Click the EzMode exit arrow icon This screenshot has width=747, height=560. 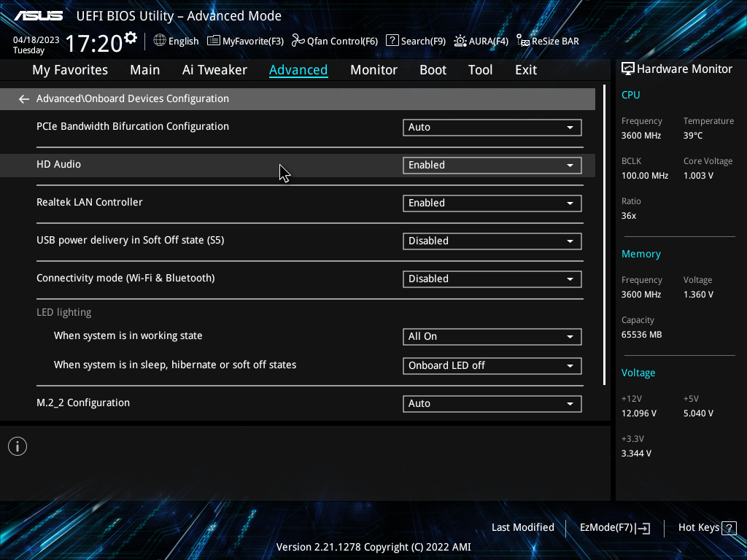(x=643, y=528)
